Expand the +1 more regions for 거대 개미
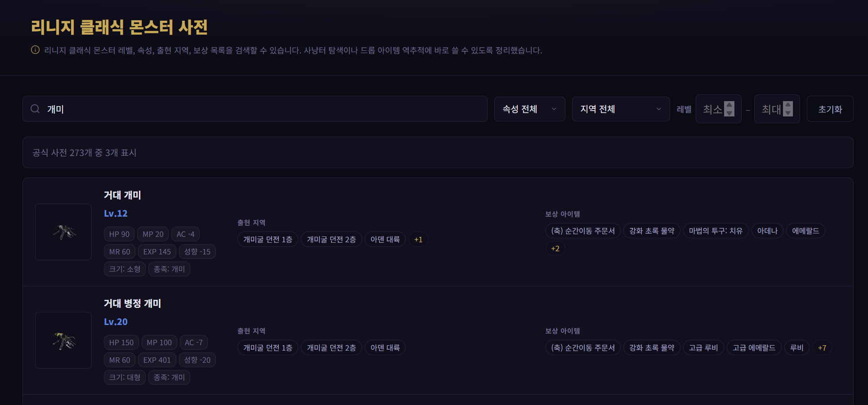Screen dimensions: 868x405 point(418,240)
